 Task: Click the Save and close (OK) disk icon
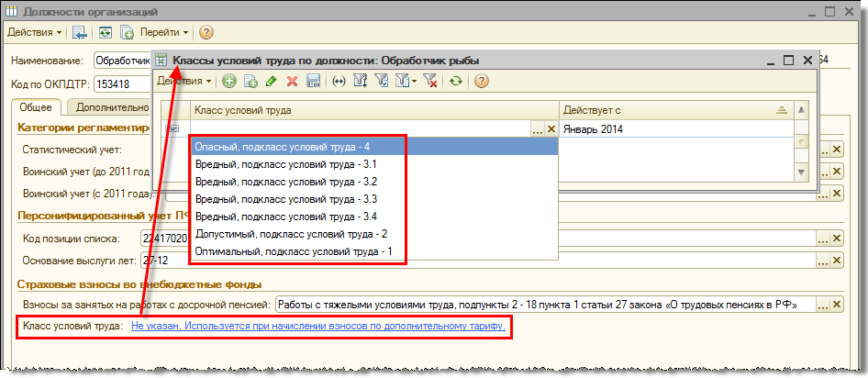pyautogui.click(x=313, y=82)
